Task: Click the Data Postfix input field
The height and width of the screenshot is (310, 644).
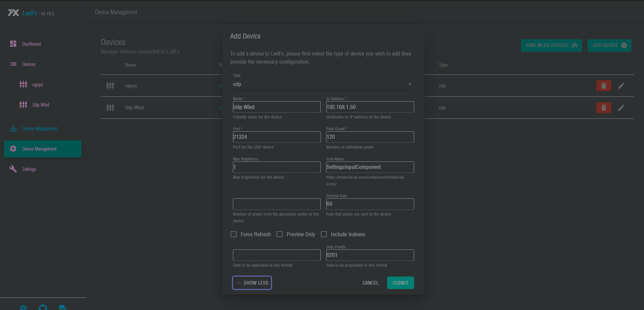Action: pos(369,255)
